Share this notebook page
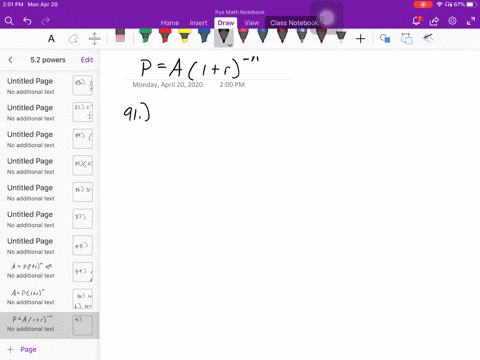480x360 pixels. coord(434,21)
